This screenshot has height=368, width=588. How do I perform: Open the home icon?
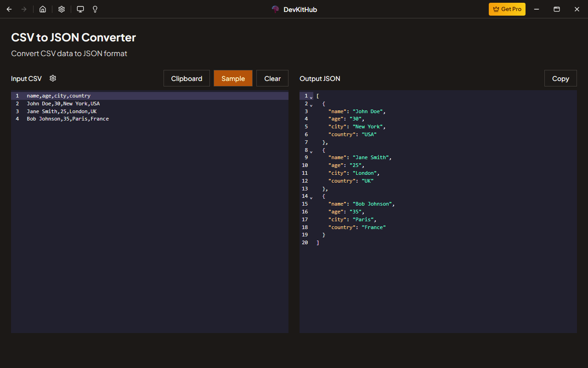[x=43, y=9]
